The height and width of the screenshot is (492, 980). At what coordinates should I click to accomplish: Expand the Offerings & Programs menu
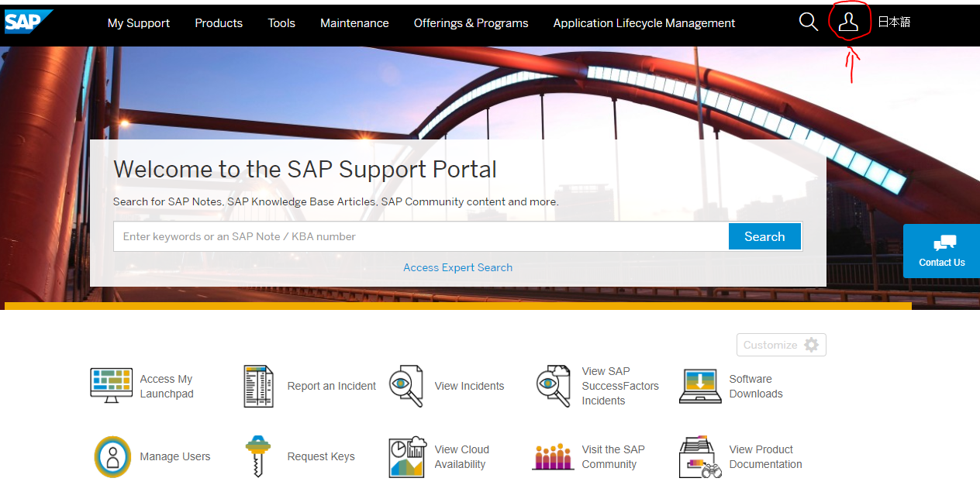tap(471, 23)
